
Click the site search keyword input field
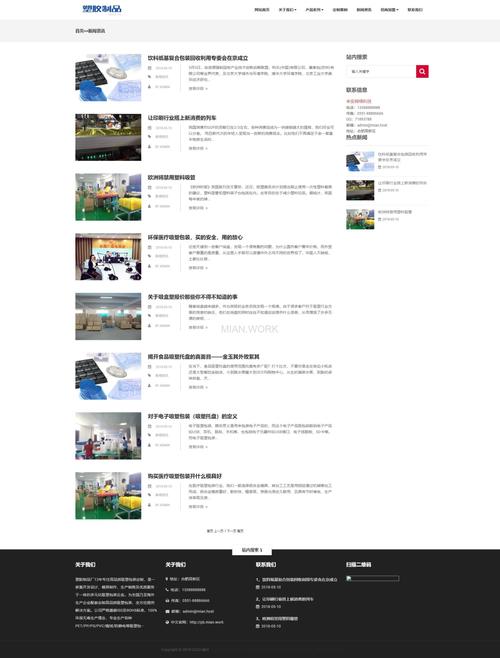click(381, 71)
